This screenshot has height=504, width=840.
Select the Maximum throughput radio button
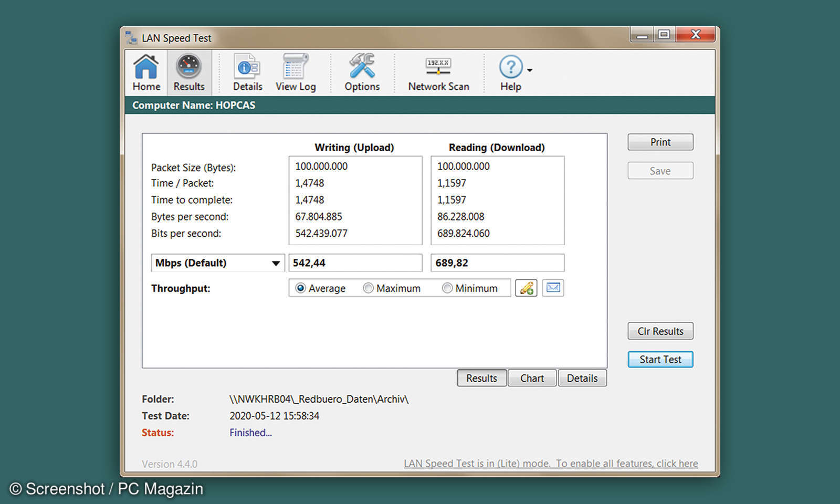369,288
